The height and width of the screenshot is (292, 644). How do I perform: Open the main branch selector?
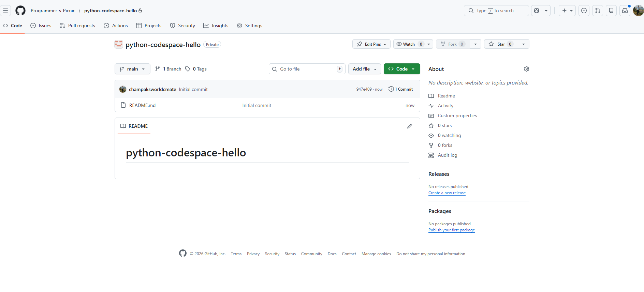click(132, 69)
